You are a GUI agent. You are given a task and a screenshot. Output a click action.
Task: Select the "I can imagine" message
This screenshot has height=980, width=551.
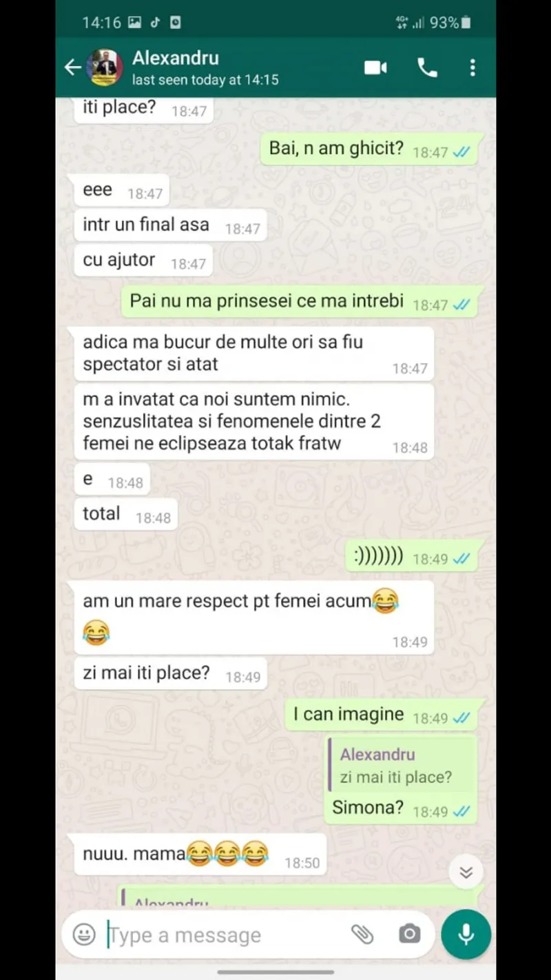(381, 715)
